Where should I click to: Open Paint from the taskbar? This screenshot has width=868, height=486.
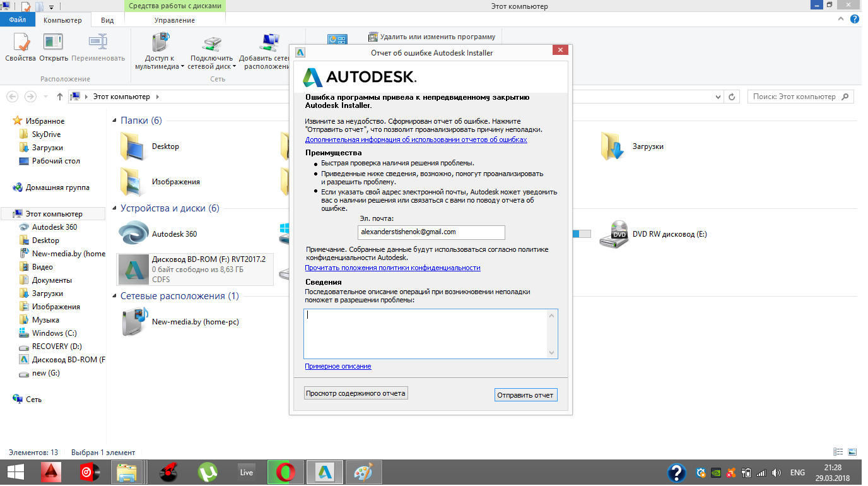pyautogui.click(x=363, y=471)
